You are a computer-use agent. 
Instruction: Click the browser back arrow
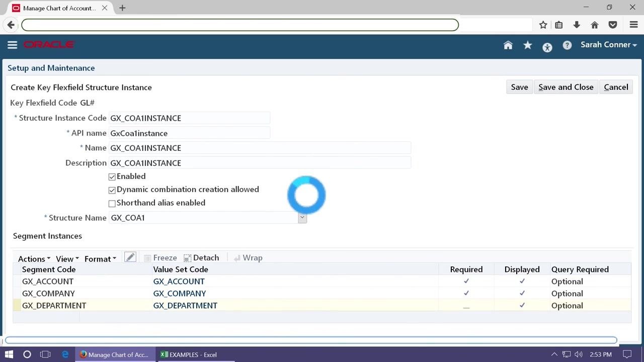coord(11,25)
